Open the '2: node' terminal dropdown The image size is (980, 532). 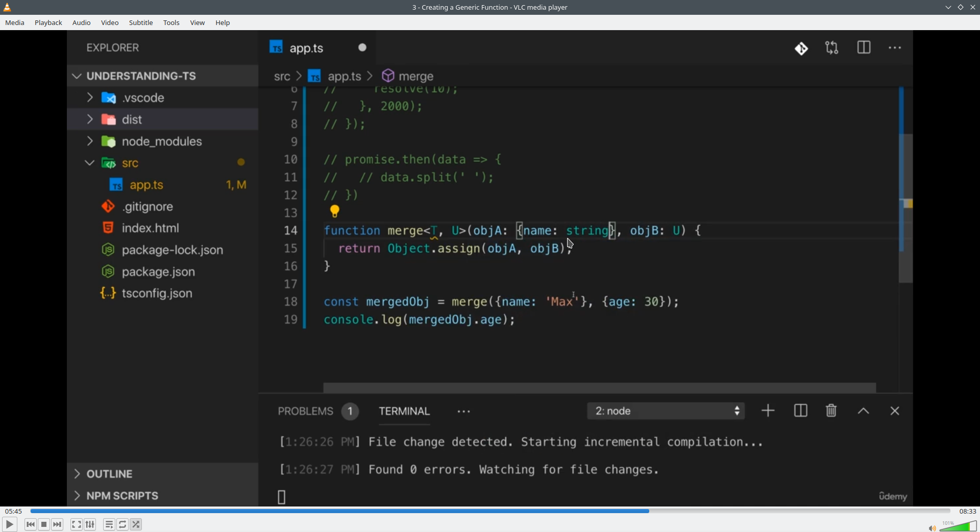[666, 411]
